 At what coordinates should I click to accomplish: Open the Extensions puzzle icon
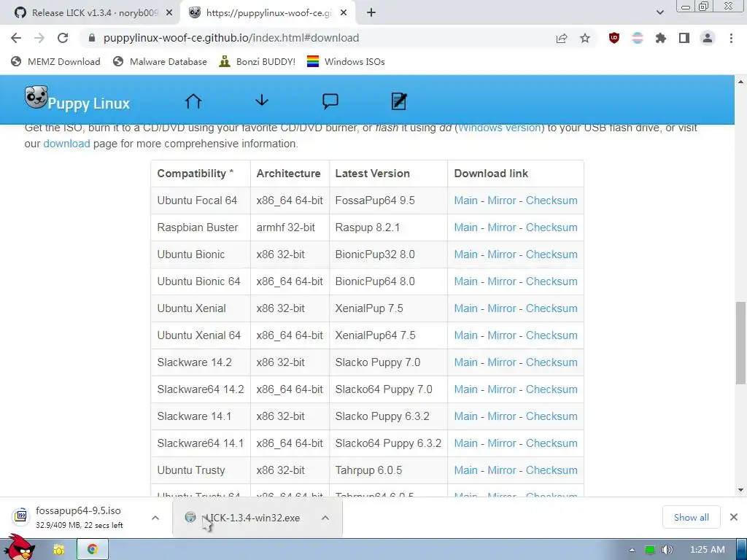(x=661, y=38)
